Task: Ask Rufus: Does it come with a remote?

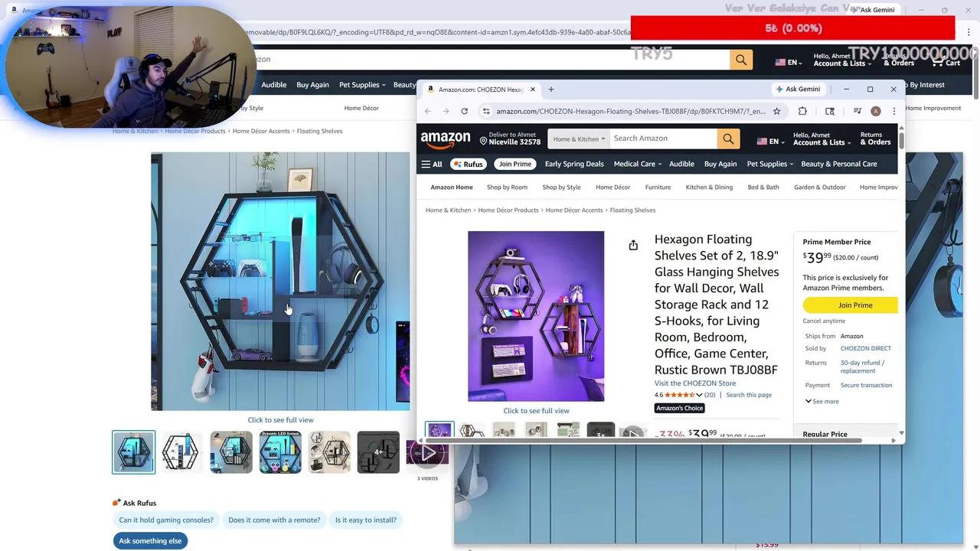Action: 274,520
